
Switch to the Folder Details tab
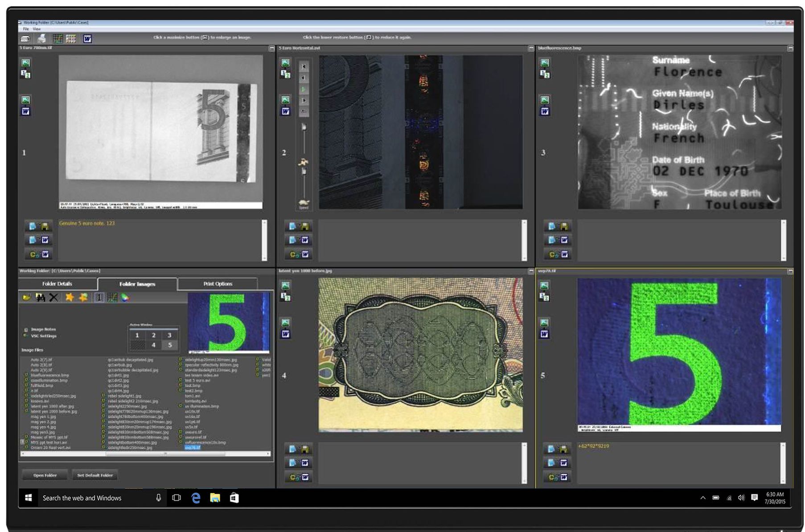[x=57, y=284]
